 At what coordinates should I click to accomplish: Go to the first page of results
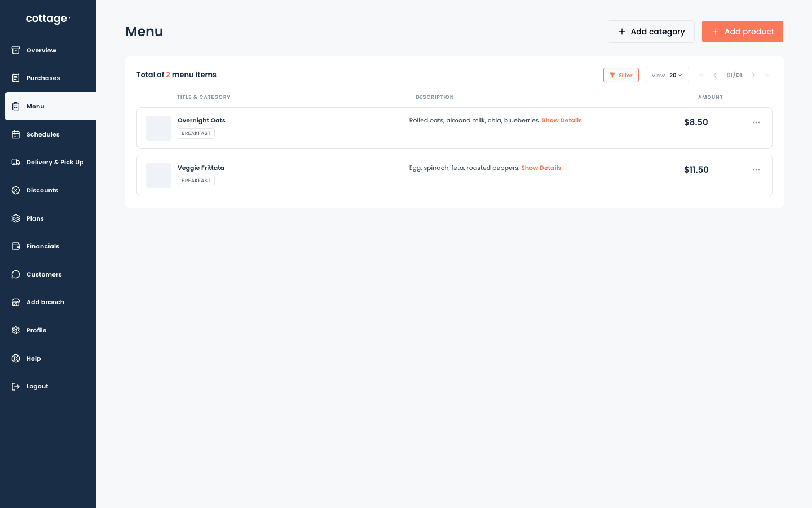[701, 75]
